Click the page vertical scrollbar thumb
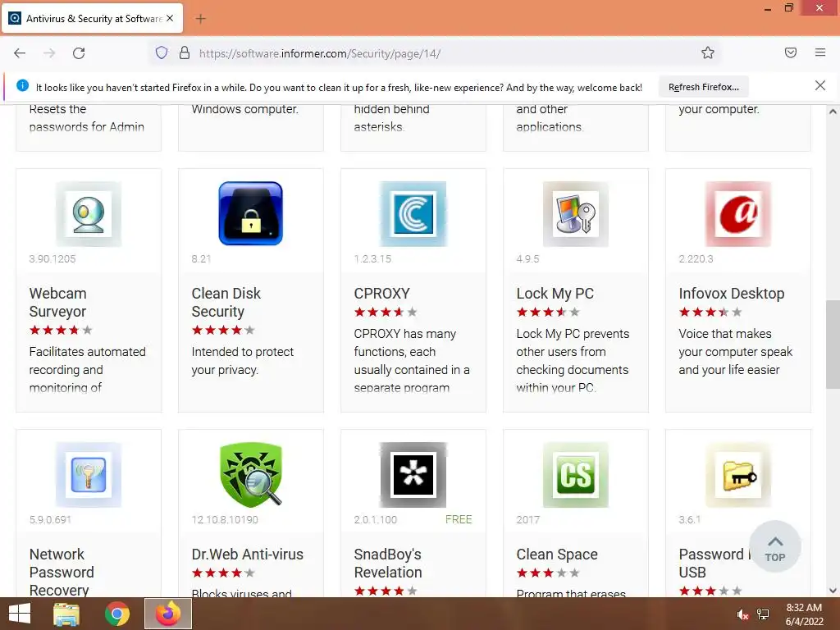 click(833, 345)
